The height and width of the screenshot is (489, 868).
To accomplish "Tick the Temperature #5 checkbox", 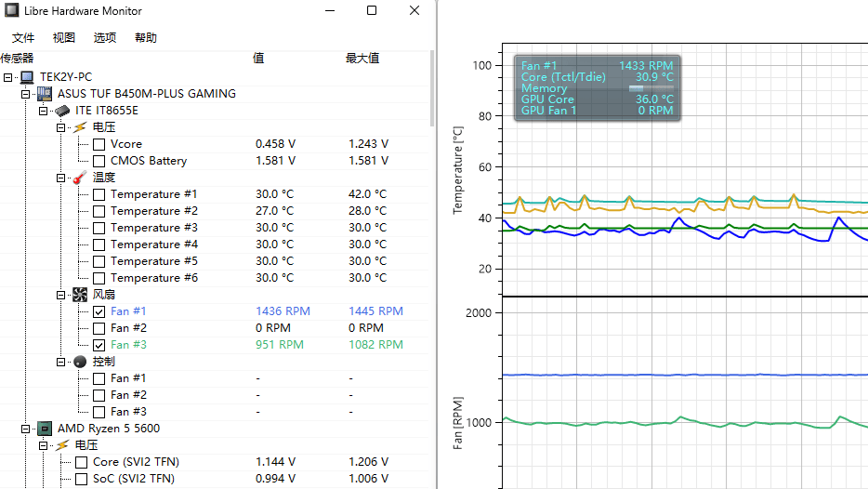I will point(99,261).
